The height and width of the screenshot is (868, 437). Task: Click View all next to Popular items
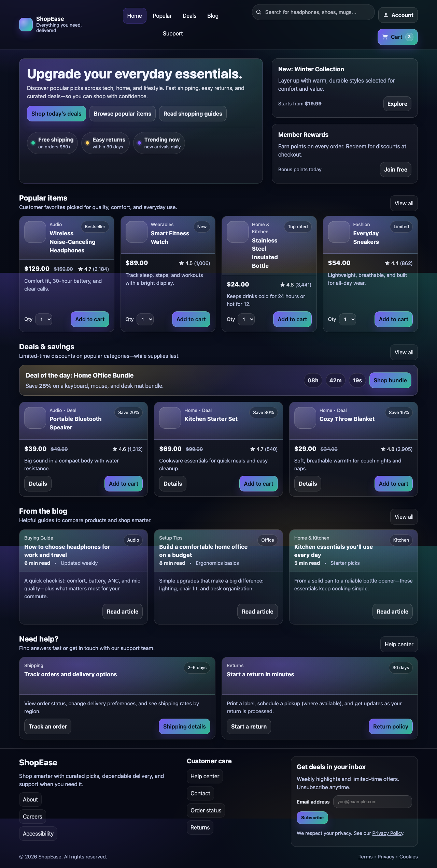pos(404,203)
